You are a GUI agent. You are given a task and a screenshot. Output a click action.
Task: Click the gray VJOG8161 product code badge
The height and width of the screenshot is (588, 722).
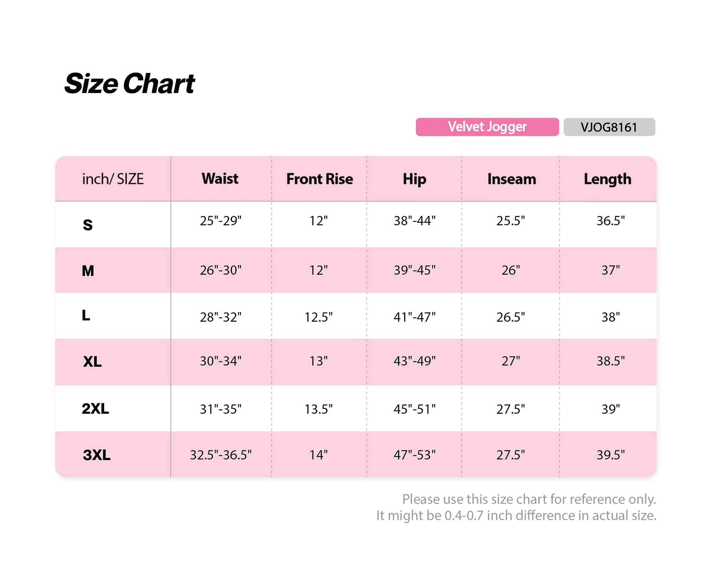[x=609, y=127]
